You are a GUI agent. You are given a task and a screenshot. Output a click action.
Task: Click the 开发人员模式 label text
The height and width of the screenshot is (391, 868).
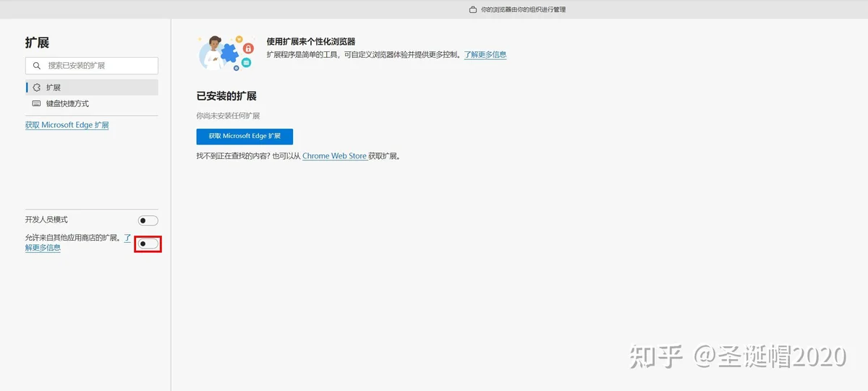coord(46,220)
